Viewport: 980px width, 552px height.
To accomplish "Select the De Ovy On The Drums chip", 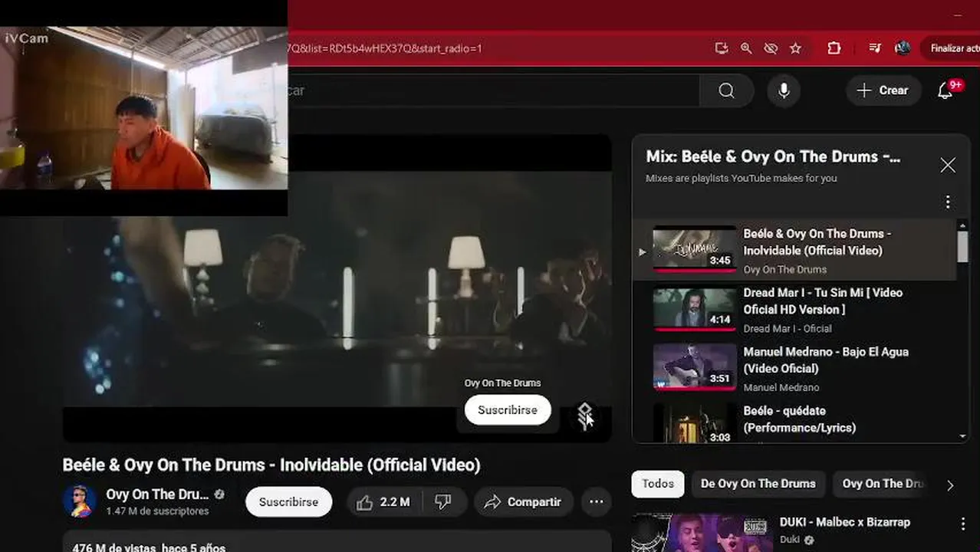I will coord(758,484).
